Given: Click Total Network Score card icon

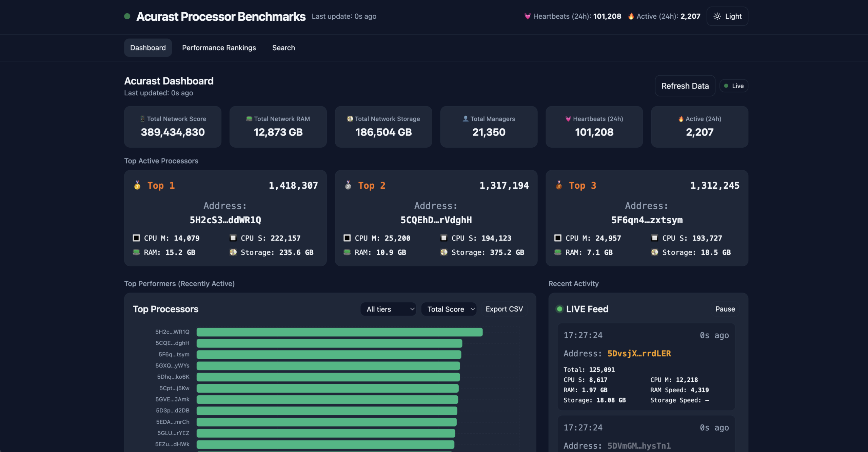Looking at the screenshot, I should point(143,119).
